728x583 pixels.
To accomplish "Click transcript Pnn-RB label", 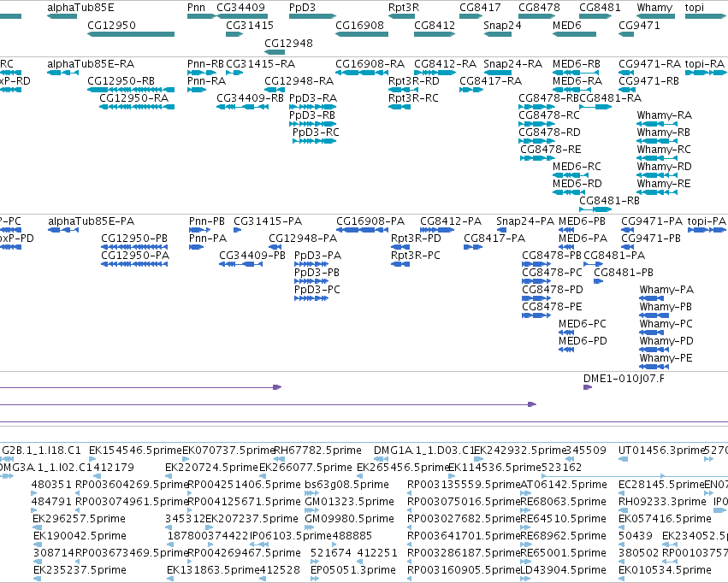I will pos(205,64).
